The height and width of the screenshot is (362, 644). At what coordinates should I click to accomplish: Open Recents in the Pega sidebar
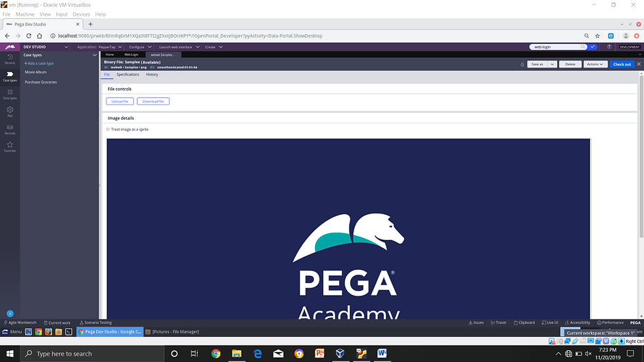tap(10, 58)
